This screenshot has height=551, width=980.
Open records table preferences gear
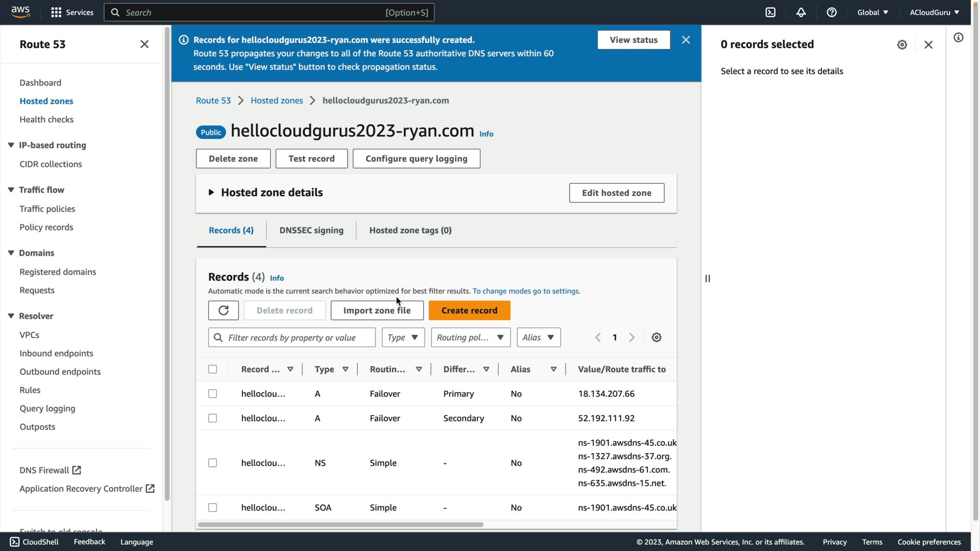tap(656, 337)
